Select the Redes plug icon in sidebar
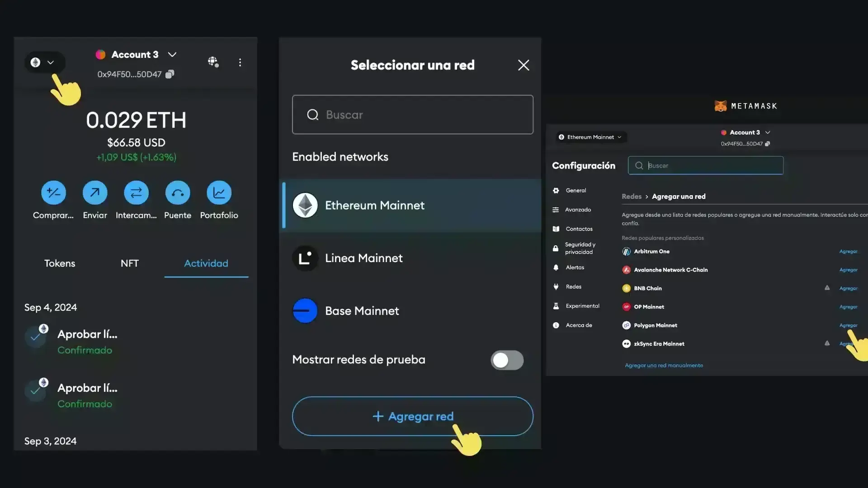Image resolution: width=868 pixels, height=488 pixels. pos(556,286)
